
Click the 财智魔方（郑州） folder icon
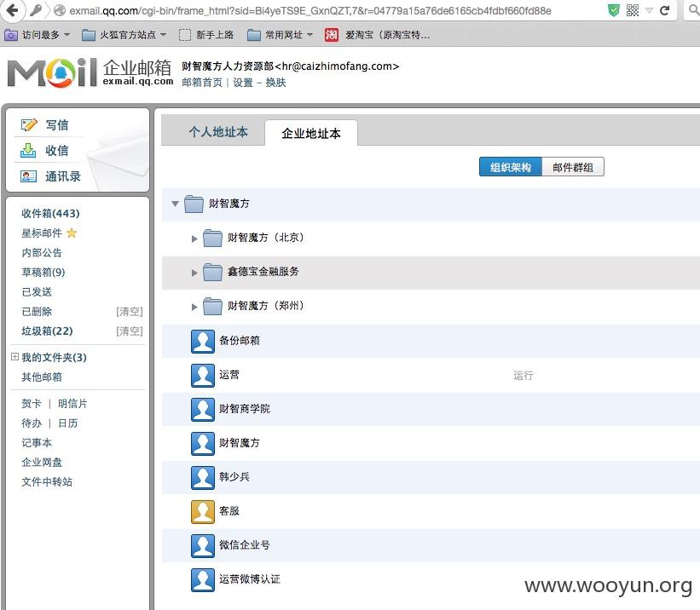tap(212, 306)
